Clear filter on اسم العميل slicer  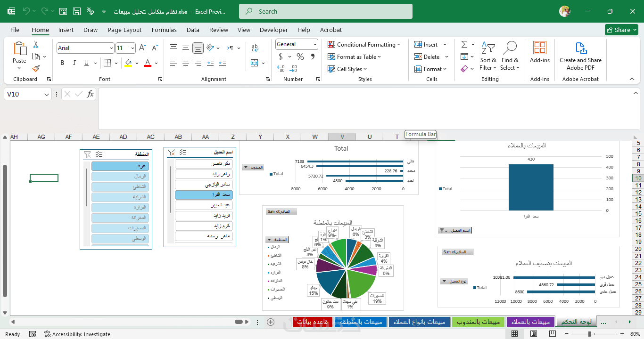172,153
